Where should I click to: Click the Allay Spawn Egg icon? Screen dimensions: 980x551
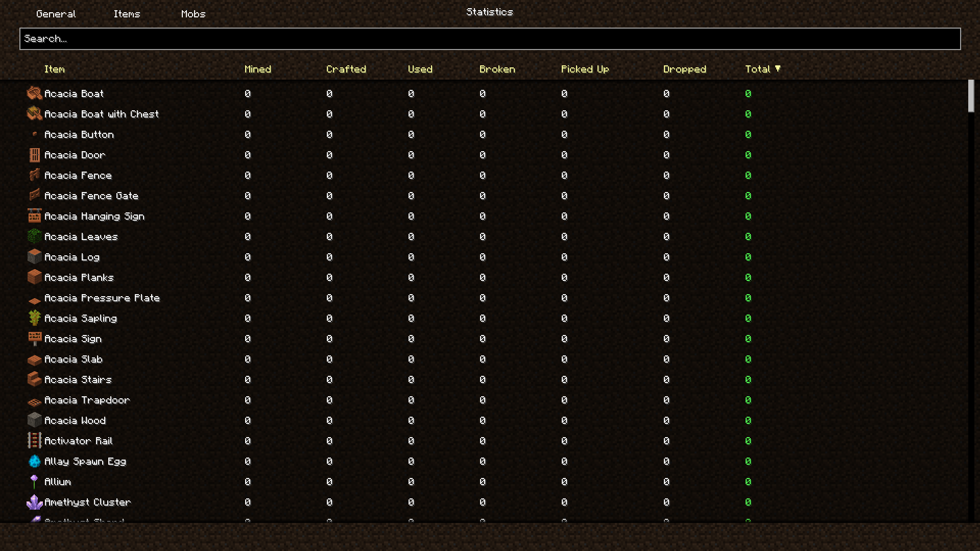tap(34, 461)
